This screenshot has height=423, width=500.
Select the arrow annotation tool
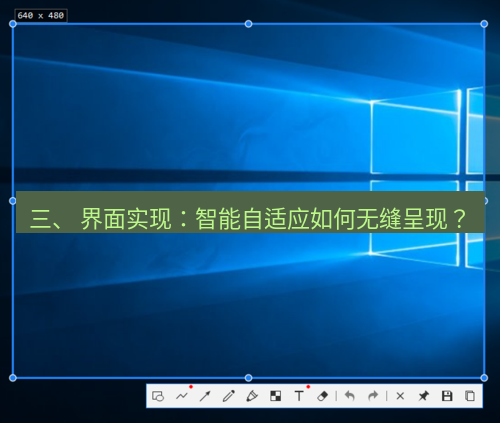coord(205,396)
